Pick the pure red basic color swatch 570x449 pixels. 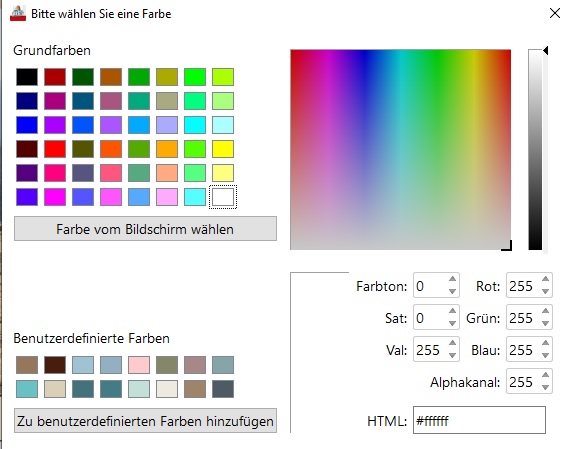point(55,149)
